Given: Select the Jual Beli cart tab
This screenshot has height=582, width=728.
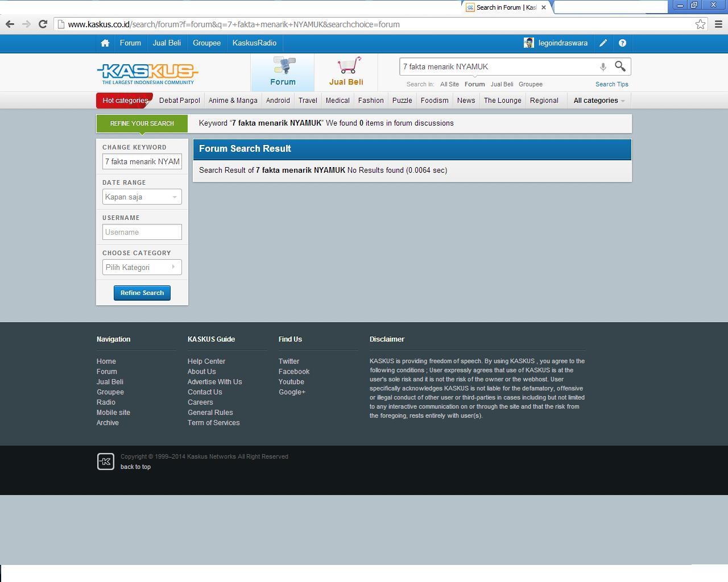Looking at the screenshot, I should 346,72.
